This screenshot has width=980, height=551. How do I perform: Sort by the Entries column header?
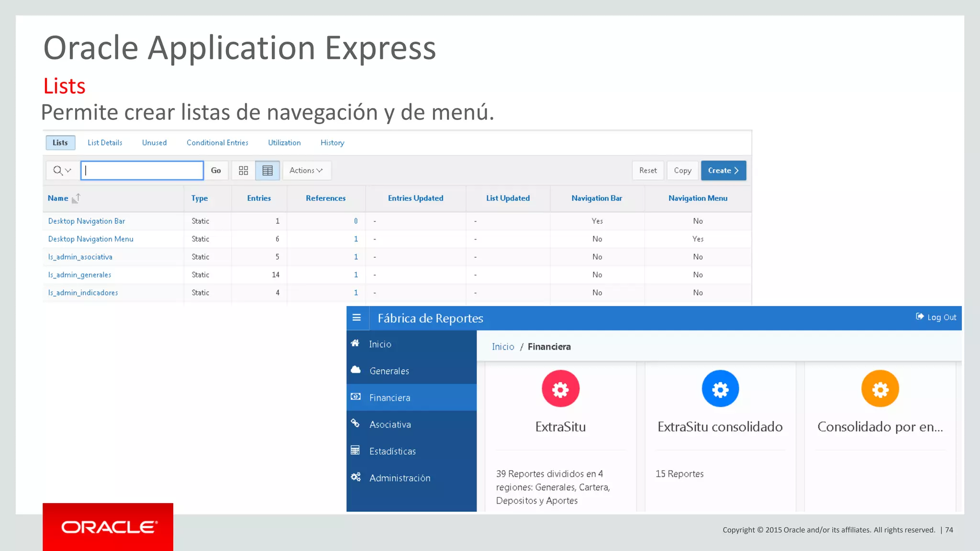pyautogui.click(x=259, y=198)
